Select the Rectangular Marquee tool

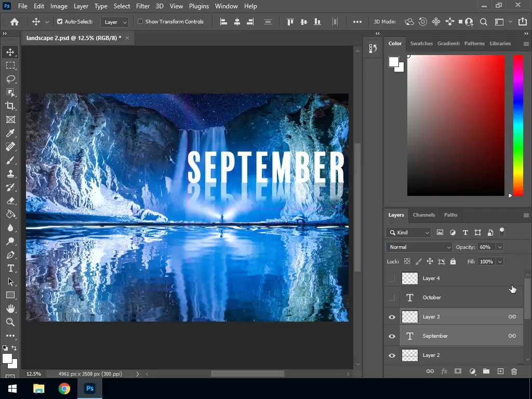click(10, 65)
